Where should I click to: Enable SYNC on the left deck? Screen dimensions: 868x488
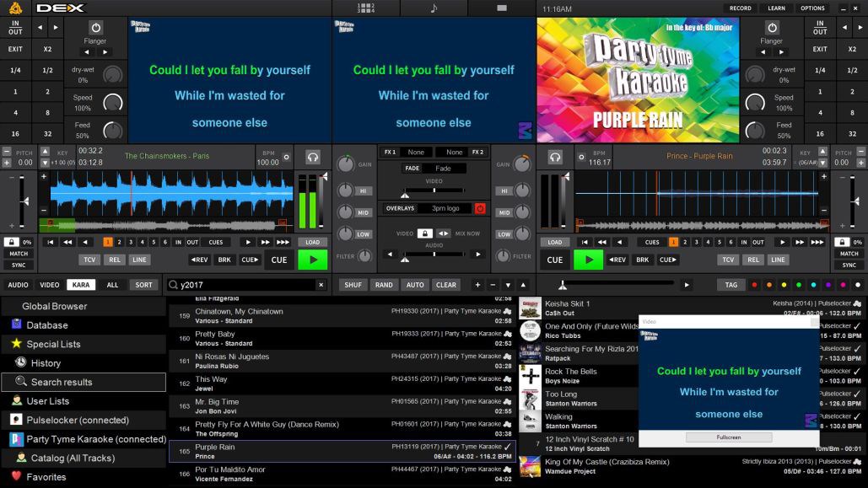point(19,265)
